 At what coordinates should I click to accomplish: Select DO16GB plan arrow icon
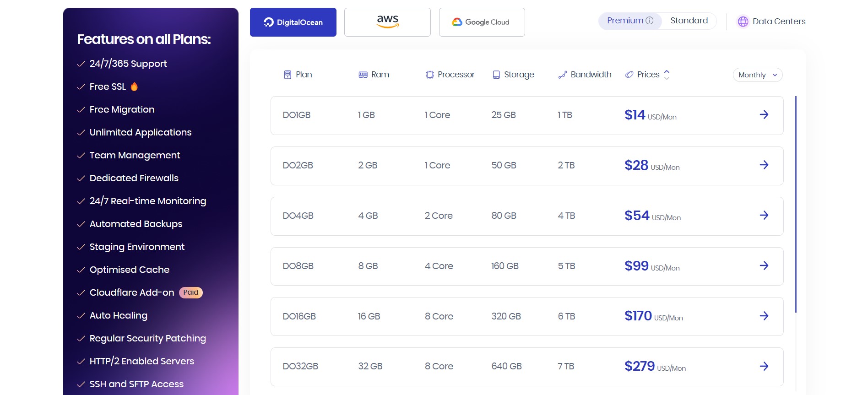(x=764, y=316)
